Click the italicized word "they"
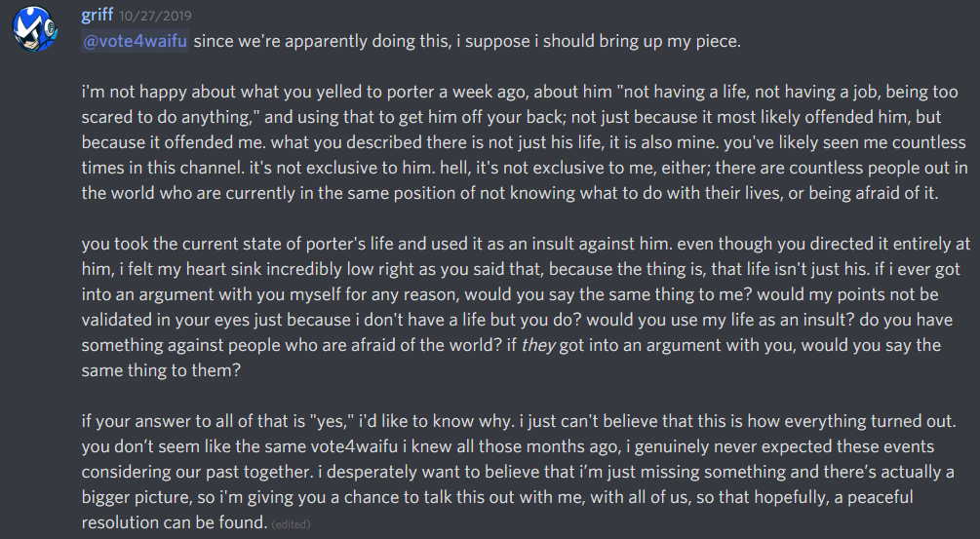 tap(538, 345)
